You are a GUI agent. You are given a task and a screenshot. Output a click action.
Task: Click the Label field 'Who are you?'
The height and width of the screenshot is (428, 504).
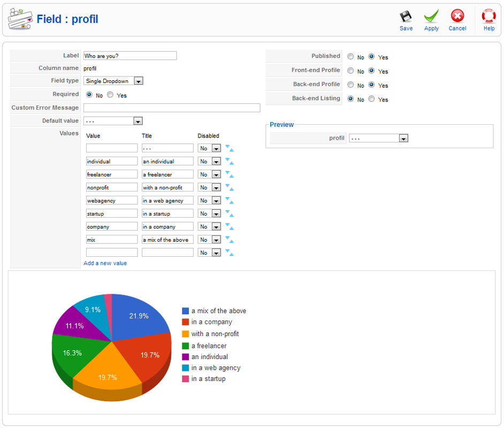tap(129, 56)
